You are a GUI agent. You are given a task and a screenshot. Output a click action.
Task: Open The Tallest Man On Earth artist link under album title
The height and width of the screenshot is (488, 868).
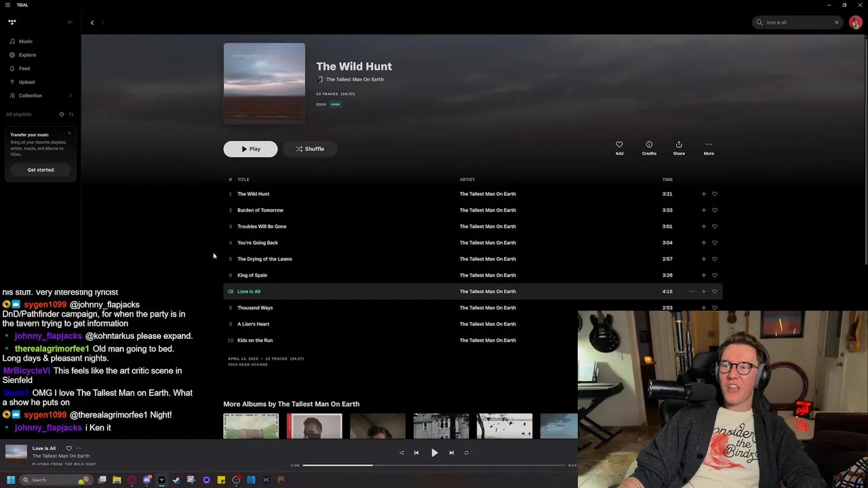(x=355, y=79)
